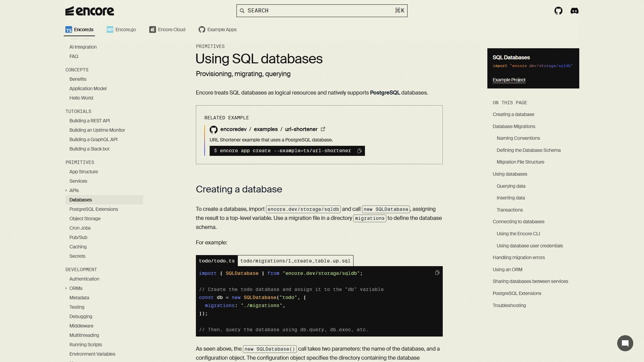Jump to Querying data section
This screenshot has width=644, height=362.
511,186
